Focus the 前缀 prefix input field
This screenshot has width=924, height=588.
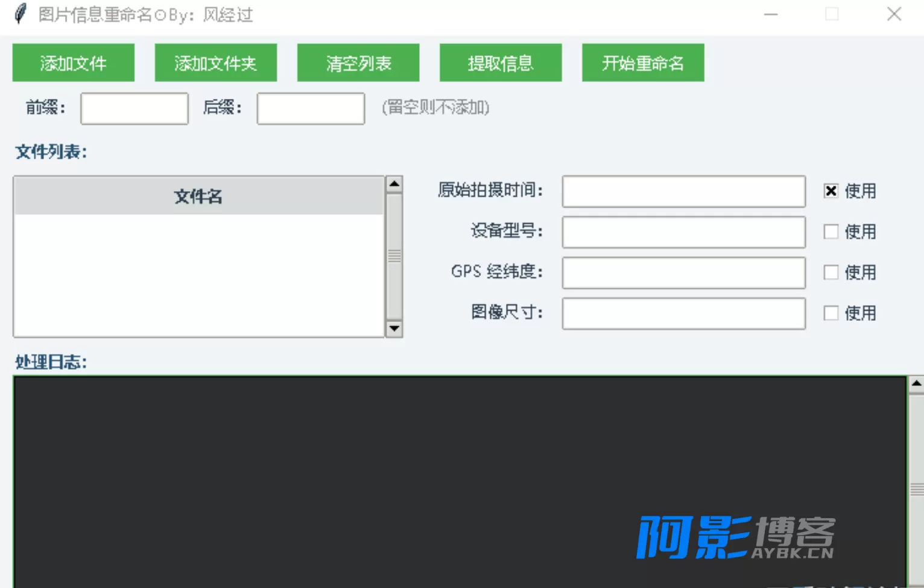134,109
